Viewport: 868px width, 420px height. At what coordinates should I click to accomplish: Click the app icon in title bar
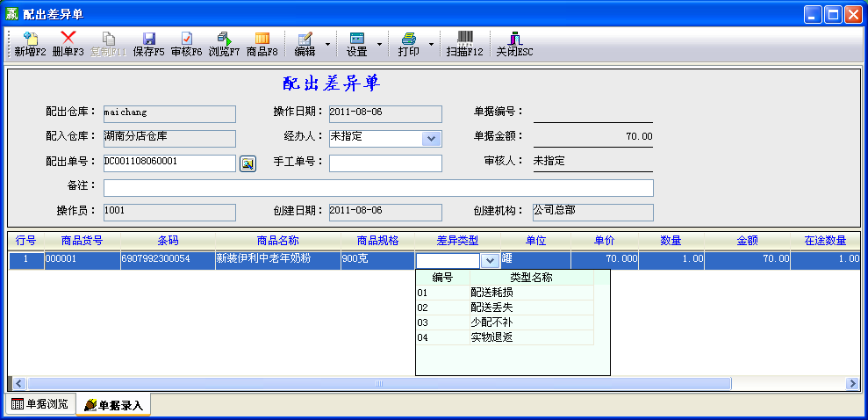point(11,14)
